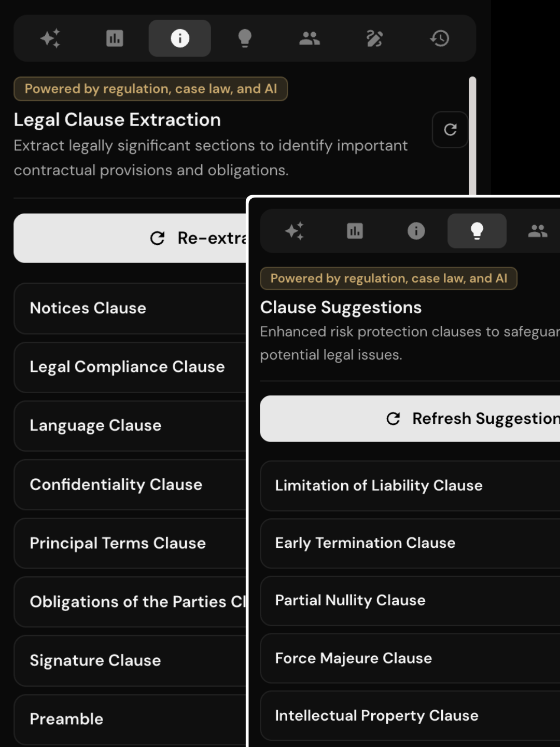Screen dimensions: 560x747
Task: Select the AI sparkle icon in the top toolbar
Action: (50, 38)
